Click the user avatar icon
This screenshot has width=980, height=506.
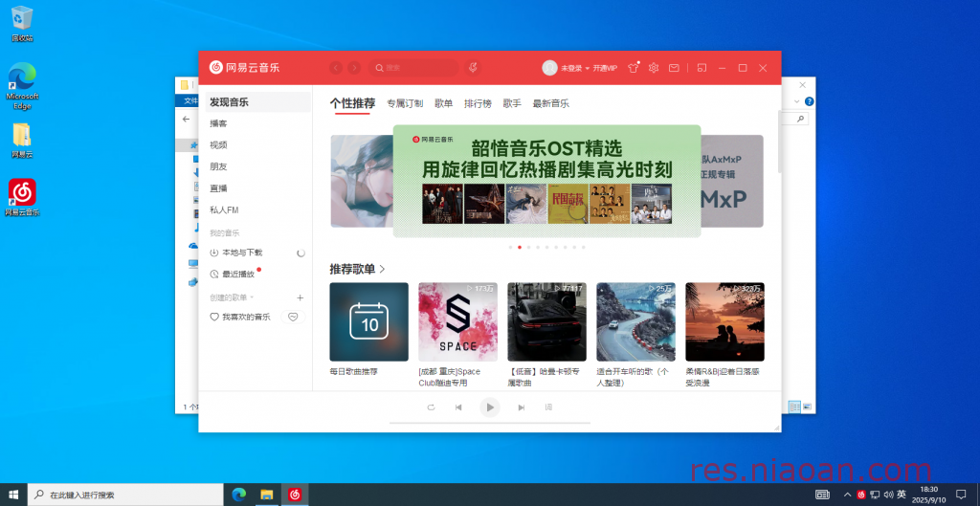(550, 68)
